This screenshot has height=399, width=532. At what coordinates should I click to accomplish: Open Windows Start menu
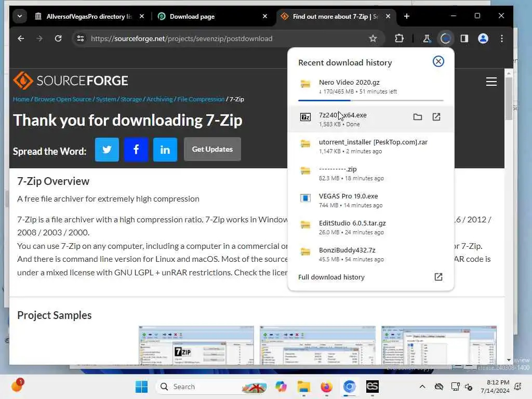coord(141,387)
